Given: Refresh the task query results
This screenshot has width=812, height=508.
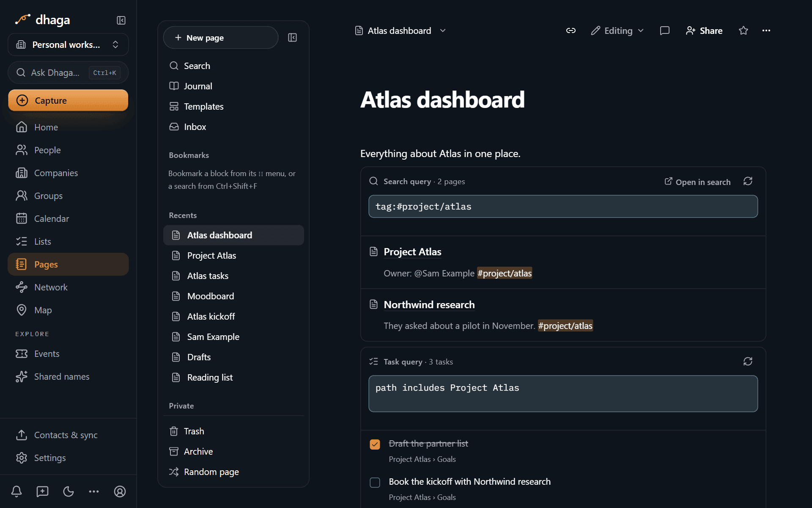Looking at the screenshot, I should [x=748, y=362].
